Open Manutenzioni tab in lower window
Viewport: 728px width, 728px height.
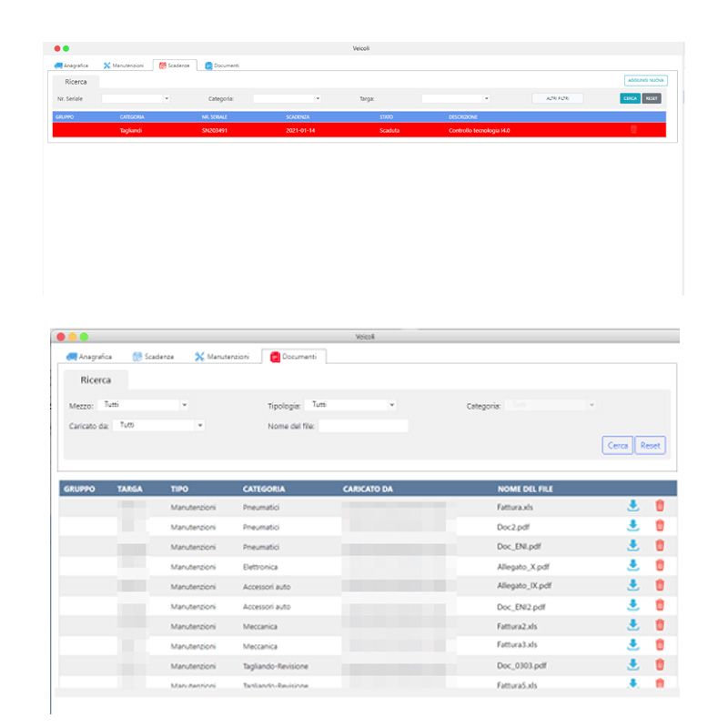(220, 357)
